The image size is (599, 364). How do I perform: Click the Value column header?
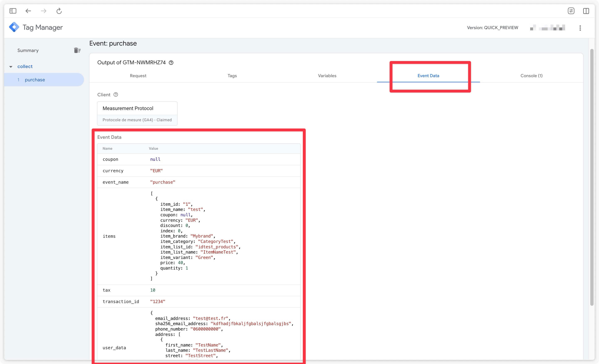(153, 149)
